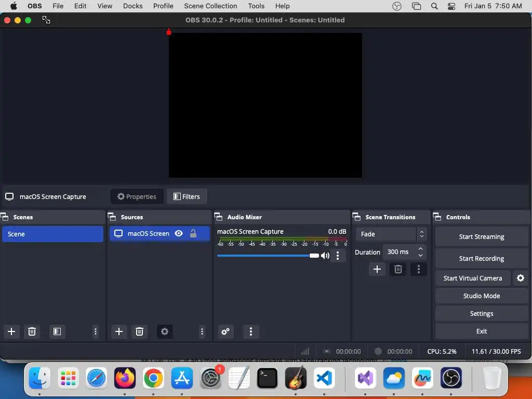The height and width of the screenshot is (399, 532).
Task: Hide the macOS Screen source via eye icon
Action: click(179, 233)
